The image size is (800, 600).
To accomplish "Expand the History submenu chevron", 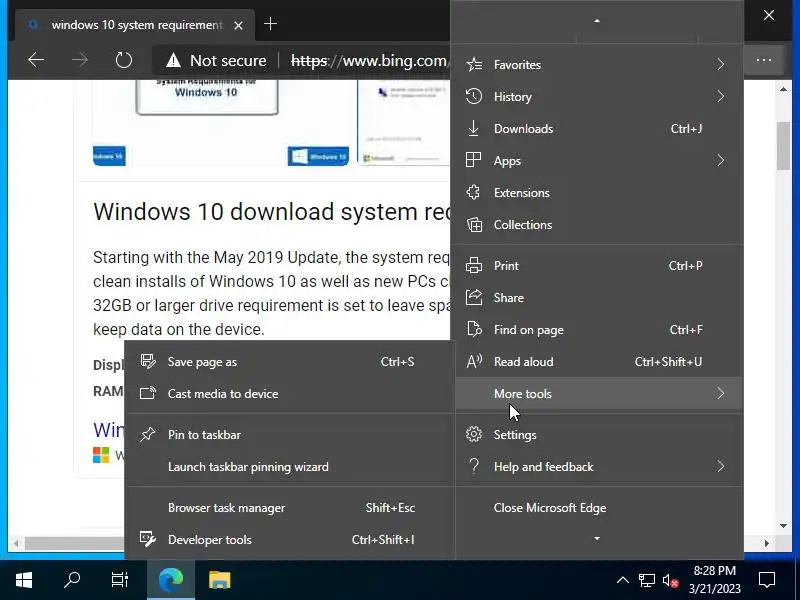I will coord(720,96).
